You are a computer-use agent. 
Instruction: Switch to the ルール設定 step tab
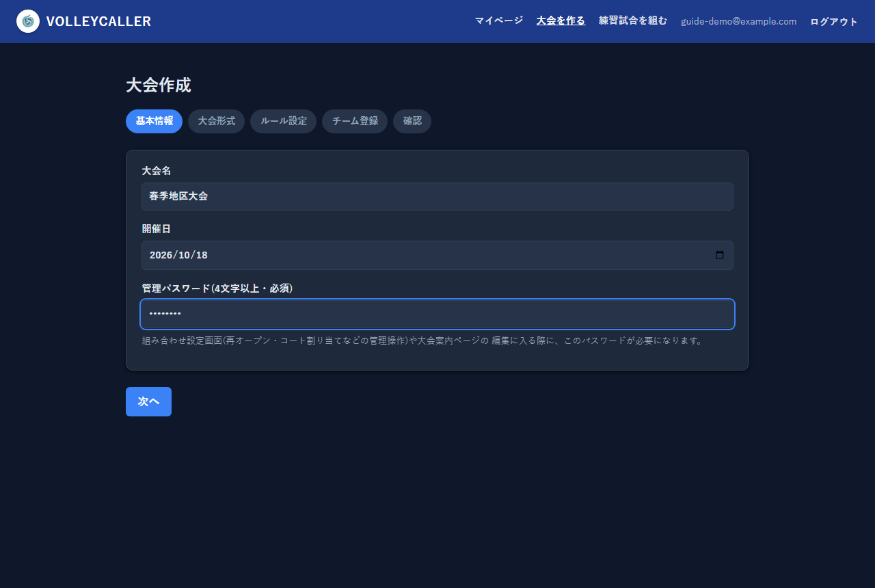[283, 121]
